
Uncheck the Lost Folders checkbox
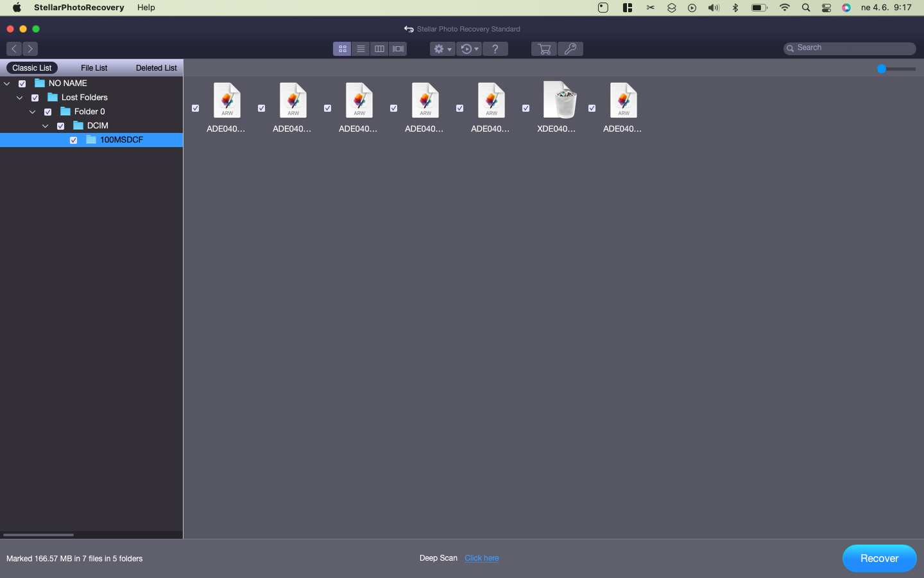click(x=35, y=98)
